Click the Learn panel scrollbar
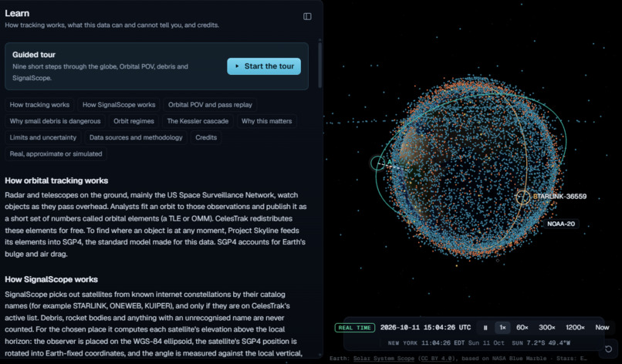The height and width of the screenshot is (364, 622). tap(319, 66)
